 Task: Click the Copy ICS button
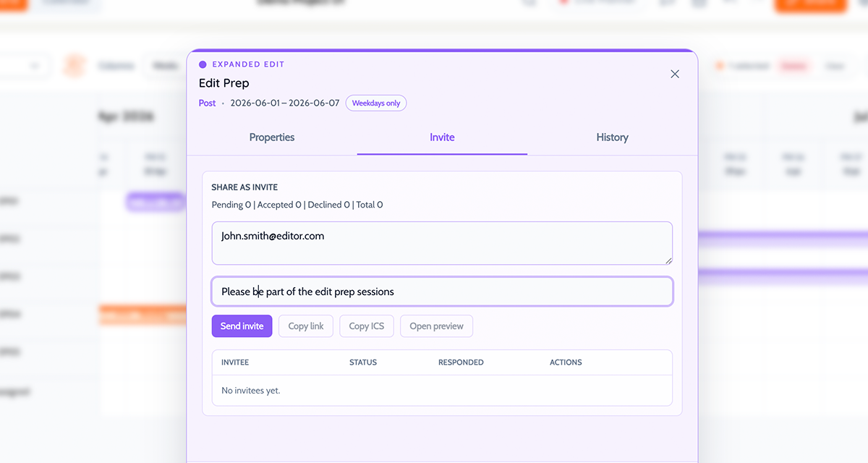[x=367, y=326]
